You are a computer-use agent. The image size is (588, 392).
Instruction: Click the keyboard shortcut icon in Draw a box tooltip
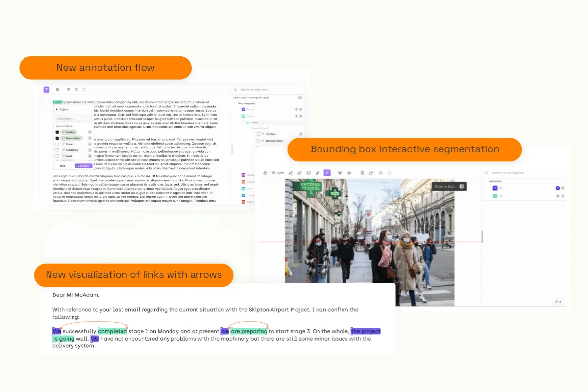tap(462, 186)
